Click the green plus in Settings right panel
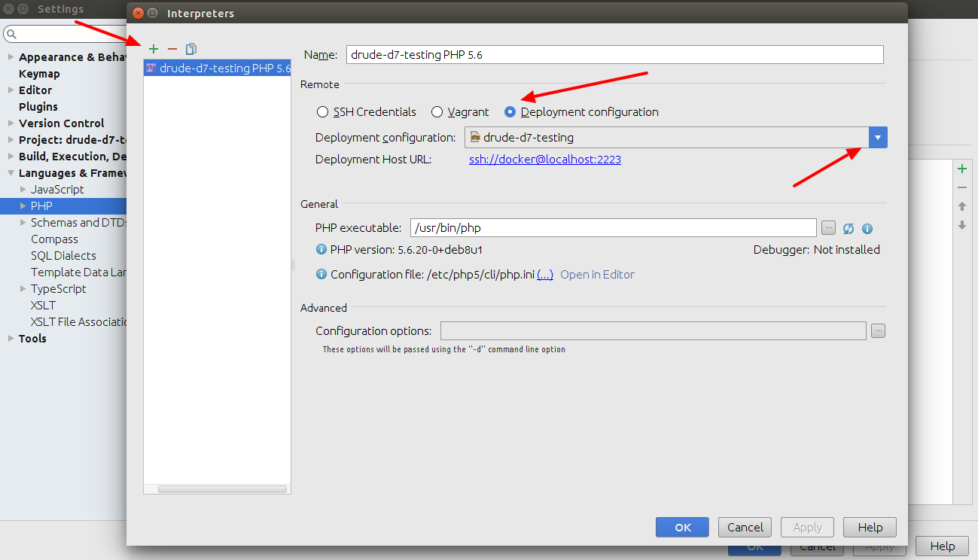This screenshot has width=978, height=560. (962, 169)
